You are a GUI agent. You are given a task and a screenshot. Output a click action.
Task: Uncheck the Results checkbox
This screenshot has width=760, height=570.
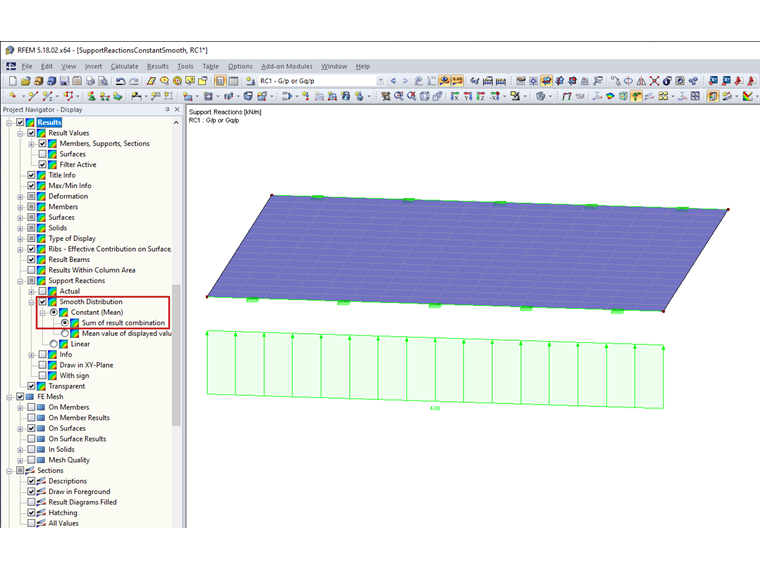coord(20,123)
